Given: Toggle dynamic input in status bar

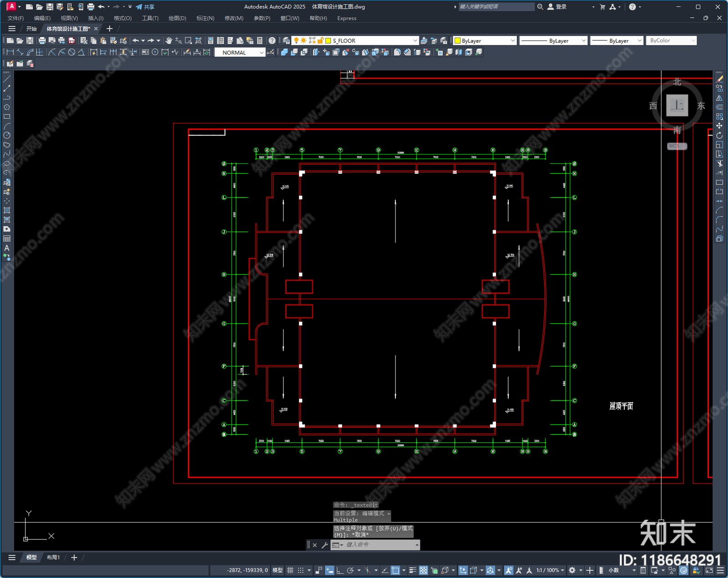Looking at the screenshot, I should (329, 570).
